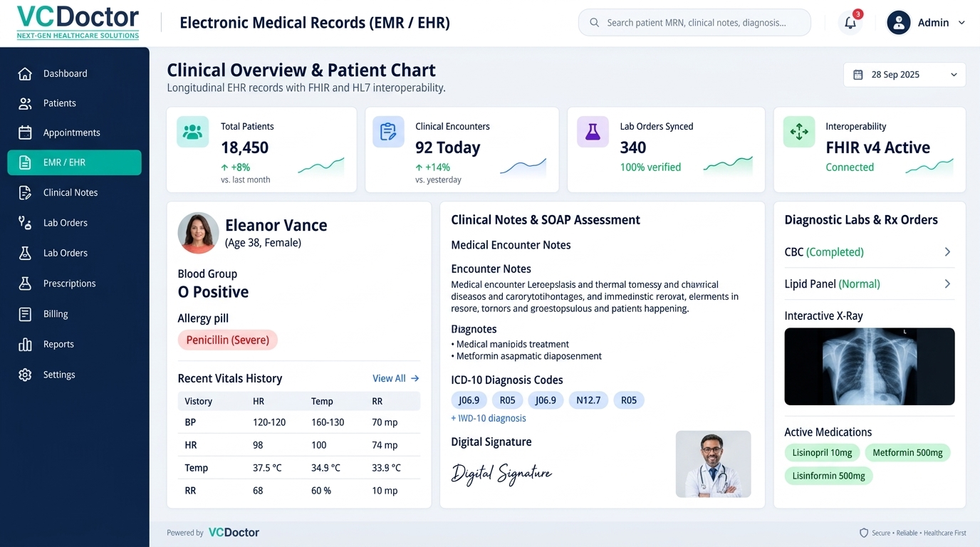This screenshot has height=547, width=980.
Task: Open the Reports bar chart icon
Action: pyautogui.click(x=25, y=344)
